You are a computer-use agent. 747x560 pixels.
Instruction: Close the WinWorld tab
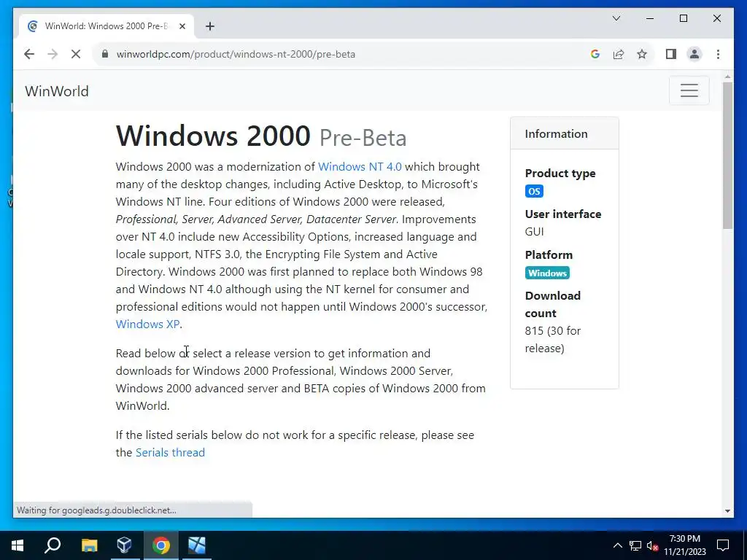click(182, 26)
